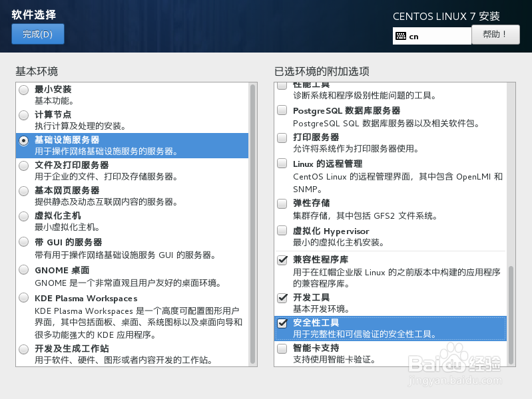Click description text 基本功能。
The width and height of the screenshot is (532, 399).
tap(55, 101)
